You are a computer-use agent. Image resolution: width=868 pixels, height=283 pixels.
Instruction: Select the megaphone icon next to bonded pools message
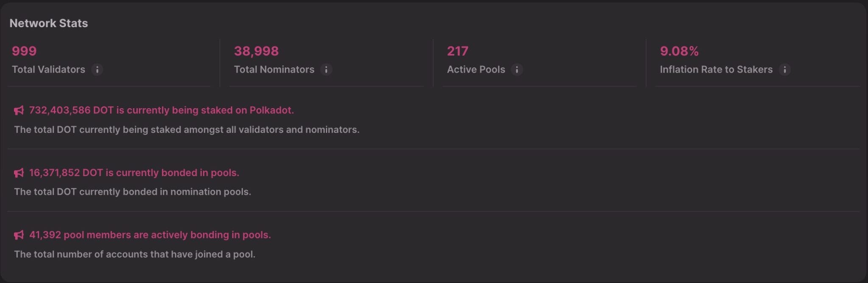pyautogui.click(x=18, y=173)
